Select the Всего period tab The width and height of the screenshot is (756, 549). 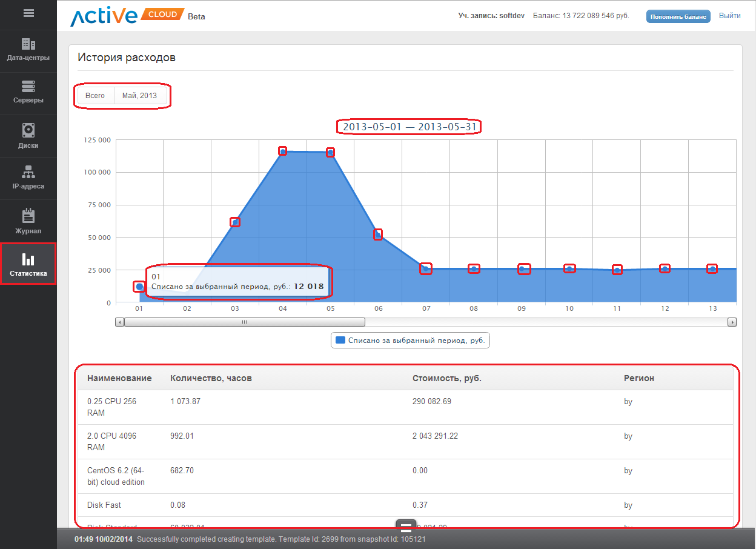coord(95,96)
